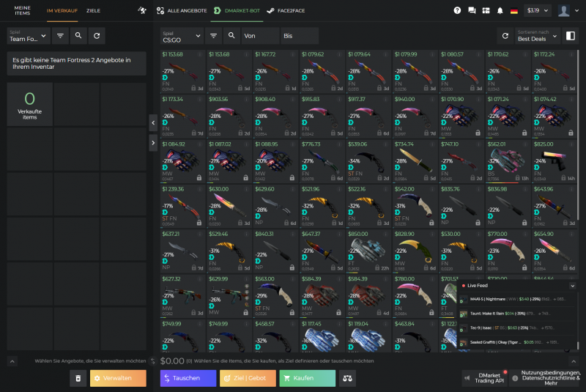Open the chat messages icon
This screenshot has width=586, height=392.
(x=472, y=10)
